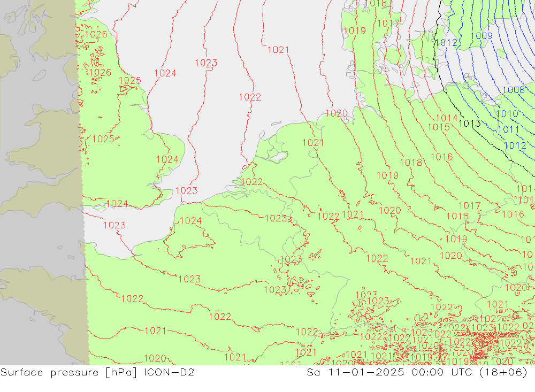Click the '(18+06)' forecast run text

(x=503, y=372)
